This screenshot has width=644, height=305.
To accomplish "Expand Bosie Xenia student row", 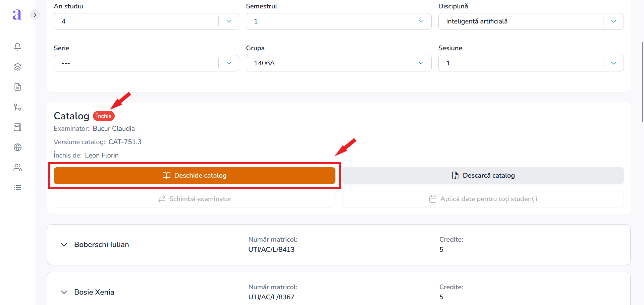I will point(64,292).
